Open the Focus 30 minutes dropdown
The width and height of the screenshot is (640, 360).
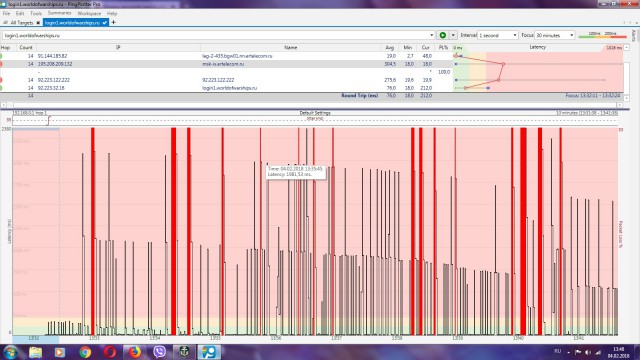tap(554, 36)
